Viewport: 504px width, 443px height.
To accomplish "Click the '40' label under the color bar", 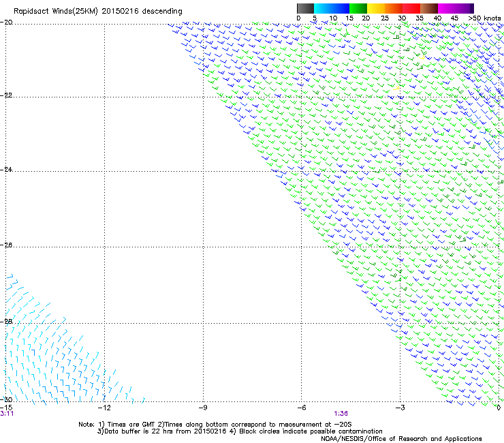I will click(x=437, y=18).
